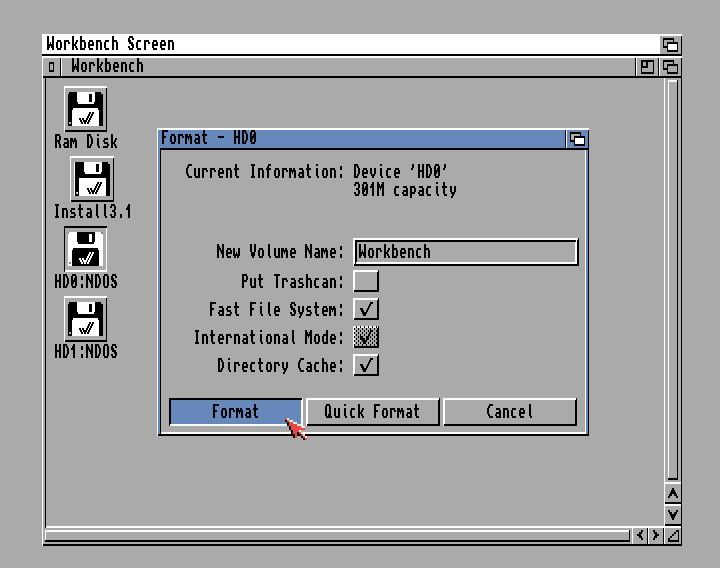This screenshot has width=720, height=568.
Task: Click the scroll down arrow in Workbench window
Action: 673,514
